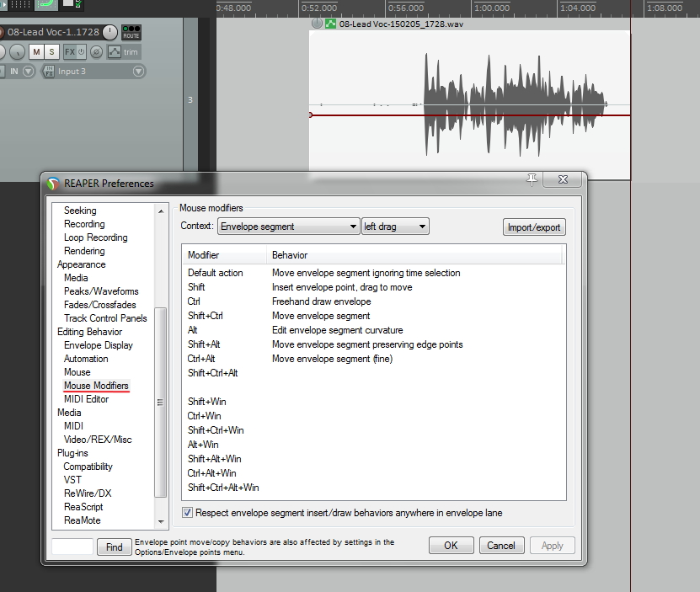This screenshot has width=700, height=592.
Task: Select the Ctrl+Win modifier row
Action: pyautogui.click(x=373, y=416)
